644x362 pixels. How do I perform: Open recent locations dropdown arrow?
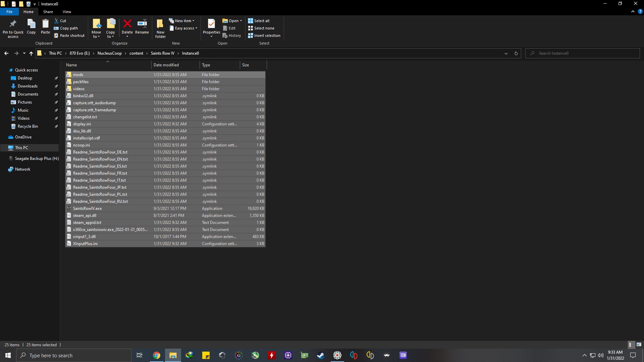(24, 53)
